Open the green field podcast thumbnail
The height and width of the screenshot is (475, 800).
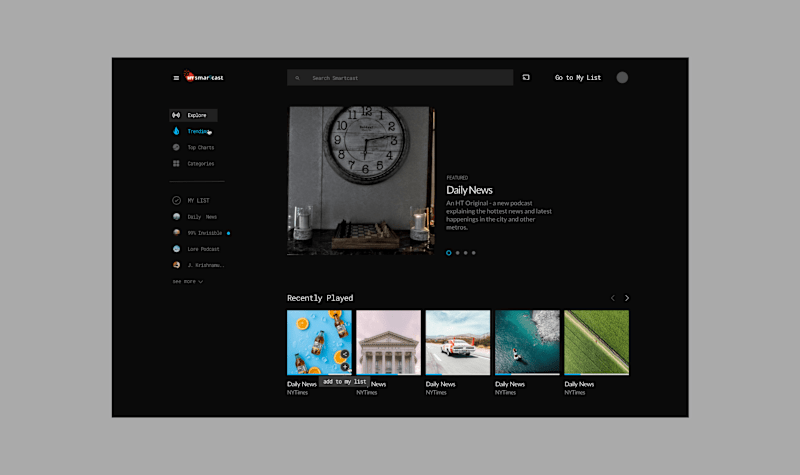[597, 342]
